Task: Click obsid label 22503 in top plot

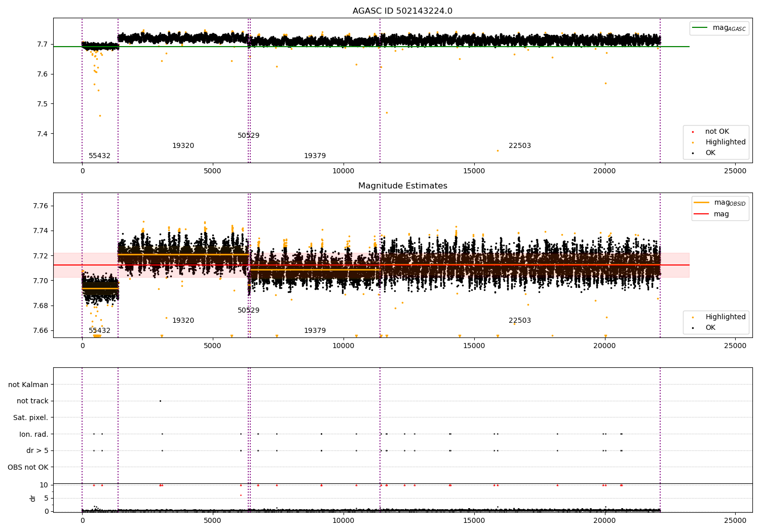Action: point(520,146)
